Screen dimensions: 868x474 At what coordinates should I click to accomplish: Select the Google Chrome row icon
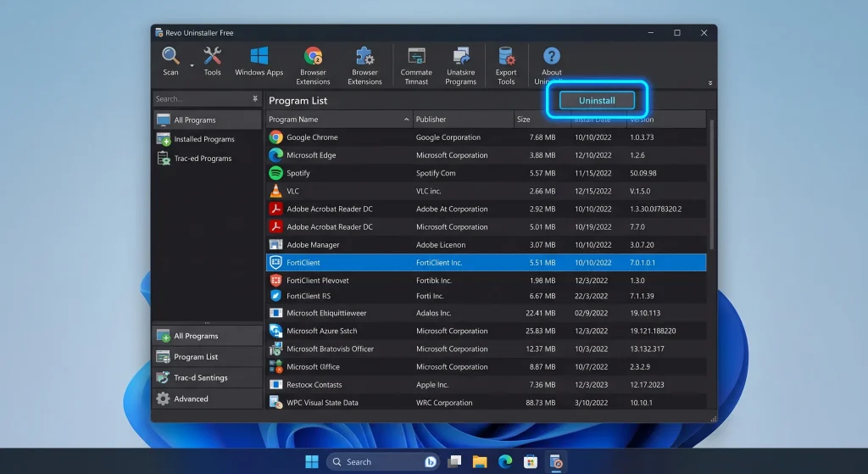tap(275, 137)
